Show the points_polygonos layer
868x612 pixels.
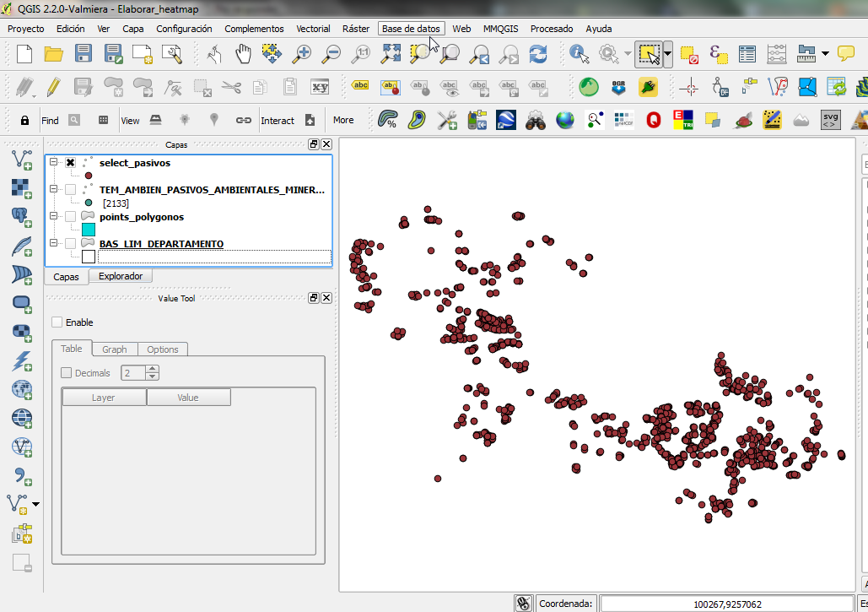pos(70,216)
